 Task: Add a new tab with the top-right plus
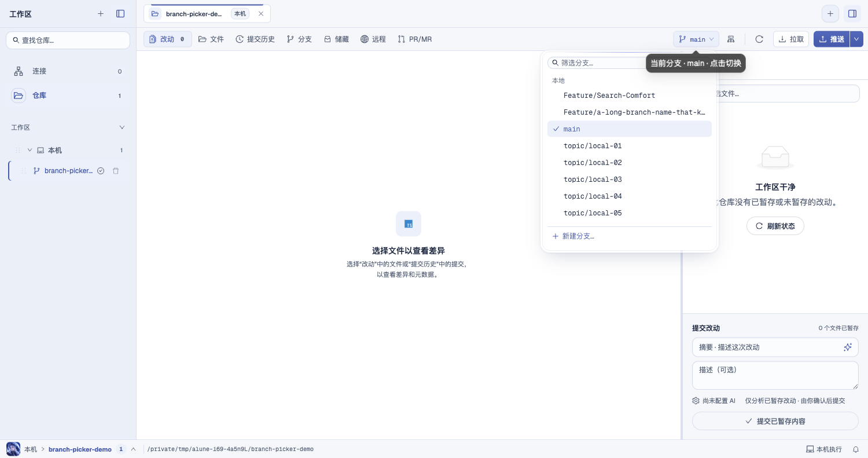[x=830, y=14]
